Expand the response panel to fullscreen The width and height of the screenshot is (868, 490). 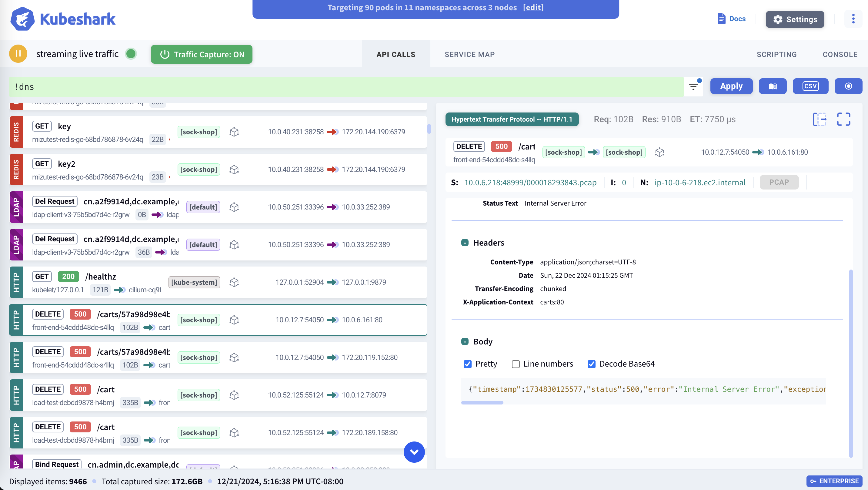coord(844,119)
